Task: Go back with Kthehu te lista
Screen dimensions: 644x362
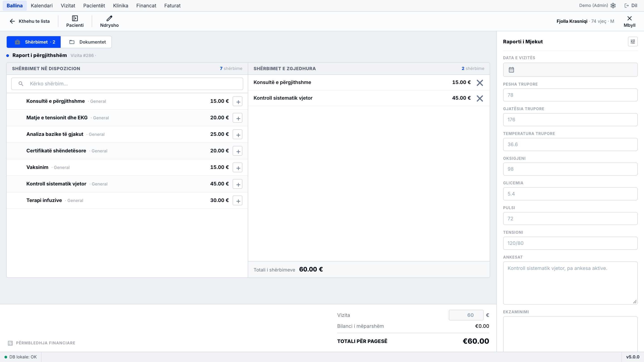Action: (30, 21)
